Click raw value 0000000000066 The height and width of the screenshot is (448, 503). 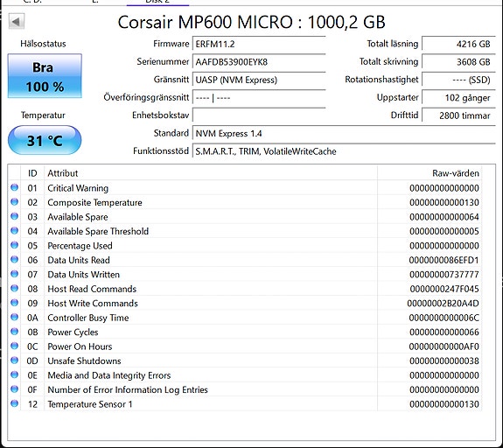point(444,332)
